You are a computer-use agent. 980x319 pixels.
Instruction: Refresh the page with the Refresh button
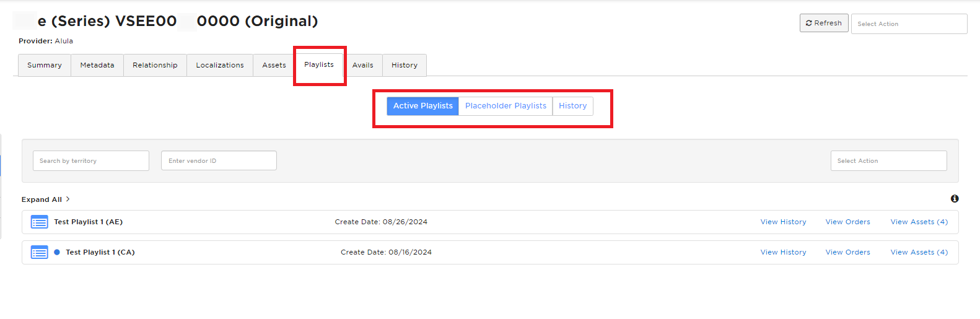[x=824, y=23]
